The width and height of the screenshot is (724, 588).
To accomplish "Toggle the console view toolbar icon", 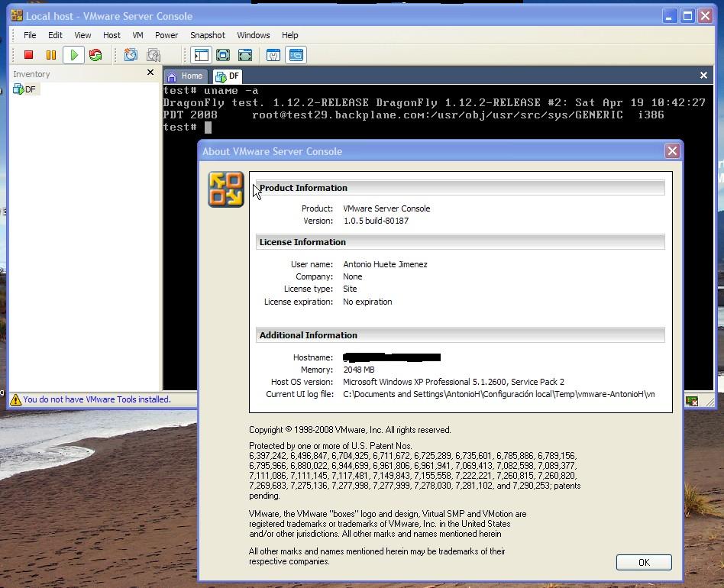I will tap(296, 55).
